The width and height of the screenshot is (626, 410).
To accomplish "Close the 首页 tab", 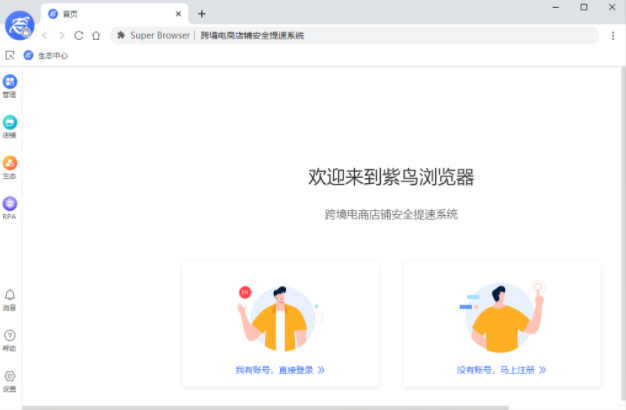I will pyautogui.click(x=177, y=14).
